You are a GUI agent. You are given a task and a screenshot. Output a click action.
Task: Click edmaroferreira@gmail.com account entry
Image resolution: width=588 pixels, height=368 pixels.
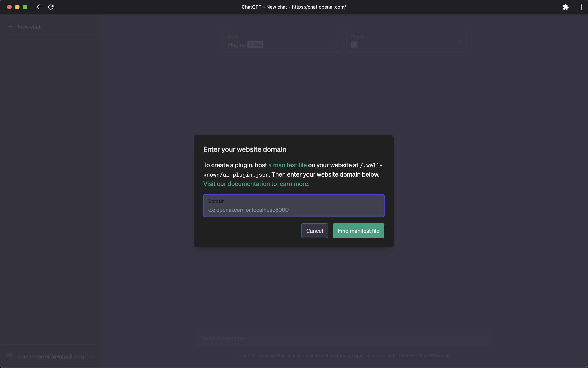(51, 356)
